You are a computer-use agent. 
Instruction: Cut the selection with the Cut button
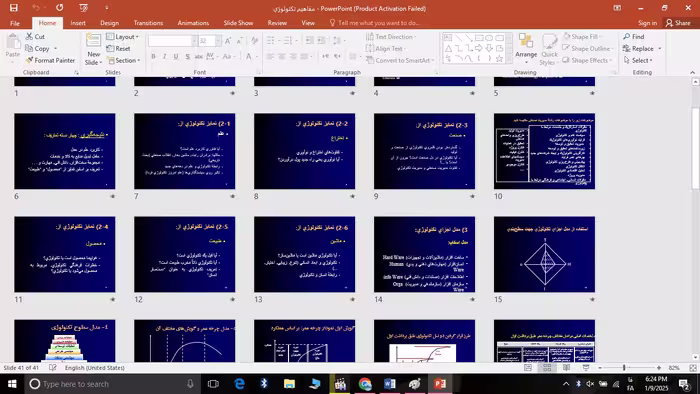coord(35,37)
